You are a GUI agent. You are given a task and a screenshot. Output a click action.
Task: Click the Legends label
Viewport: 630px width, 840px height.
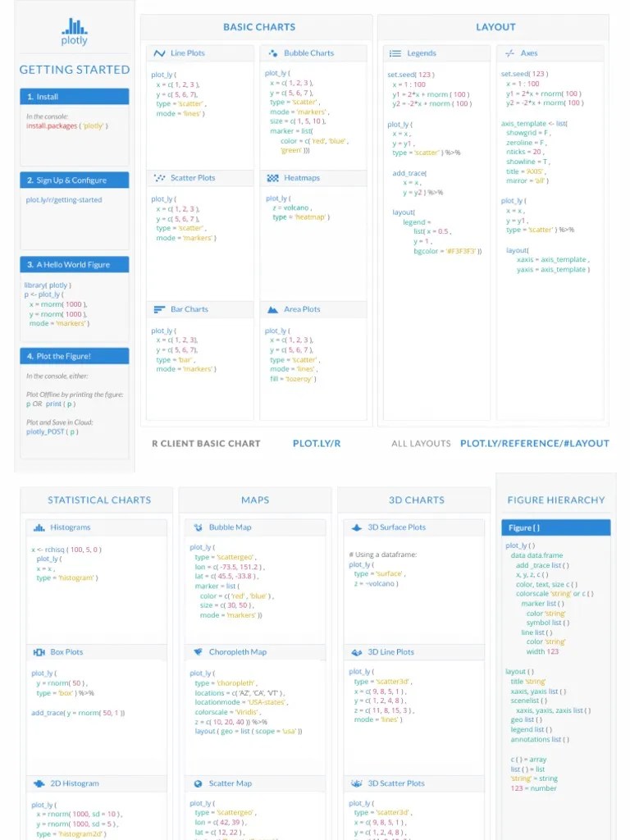pyautogui.click(x=422, y=53)
